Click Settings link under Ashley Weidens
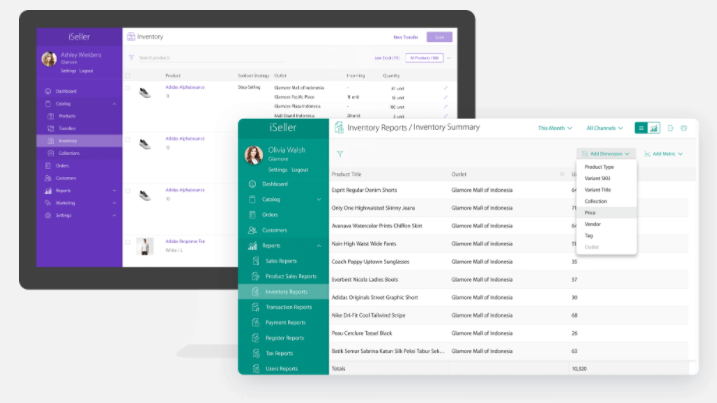This screenshot has height=403, width=717. pos(68,71)
